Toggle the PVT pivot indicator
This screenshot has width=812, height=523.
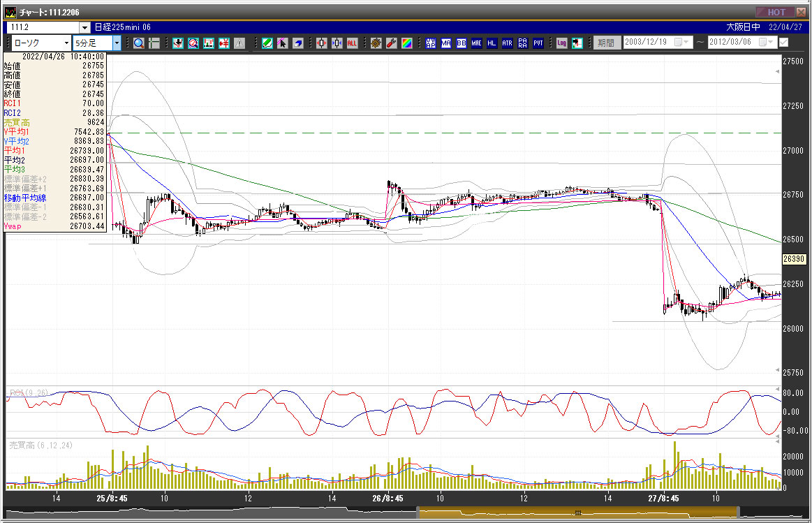[538, 43]
